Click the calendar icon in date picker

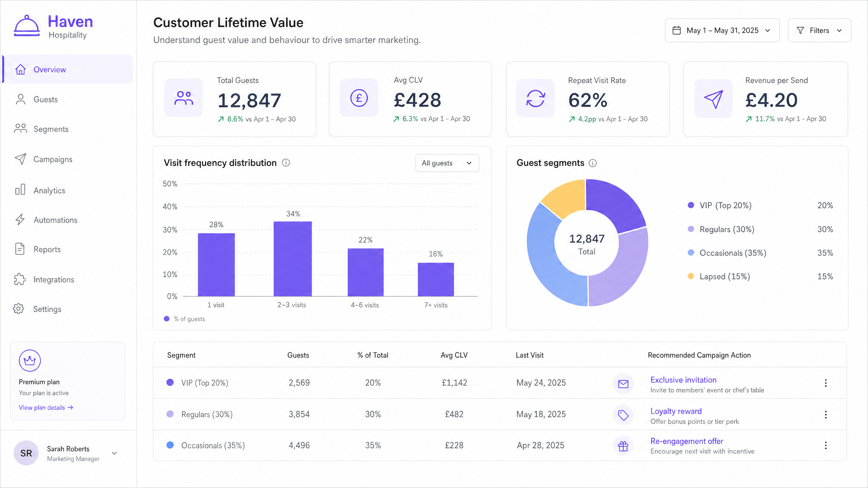point(676,30)
